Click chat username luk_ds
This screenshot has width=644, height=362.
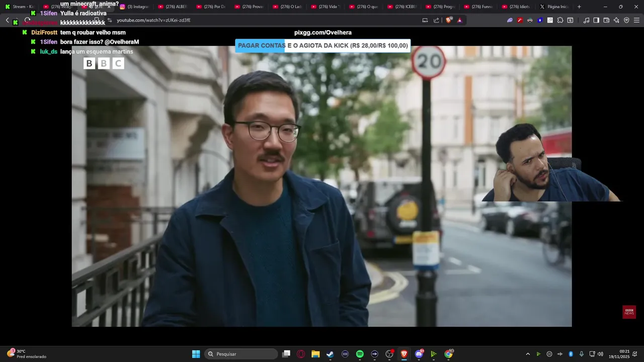49,52
